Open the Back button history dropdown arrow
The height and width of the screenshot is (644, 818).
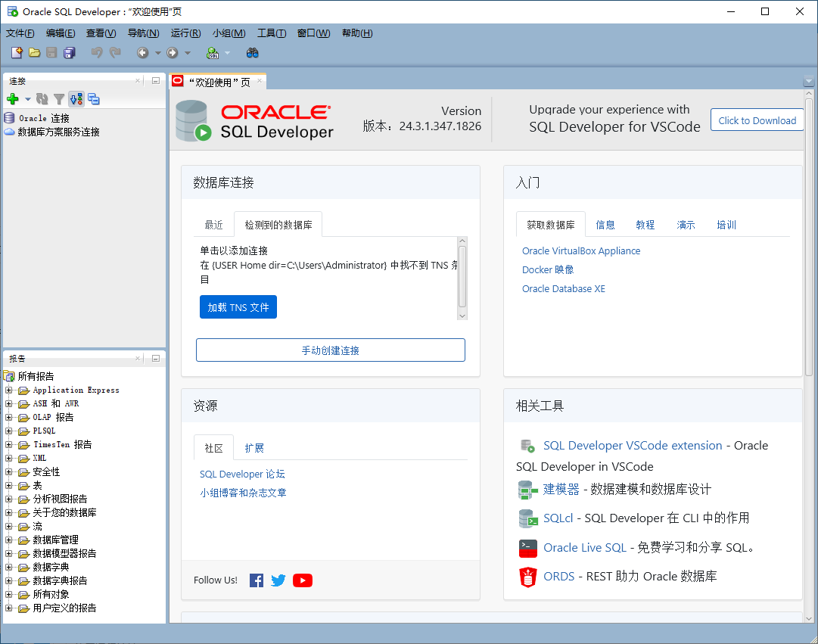[158, 53]
